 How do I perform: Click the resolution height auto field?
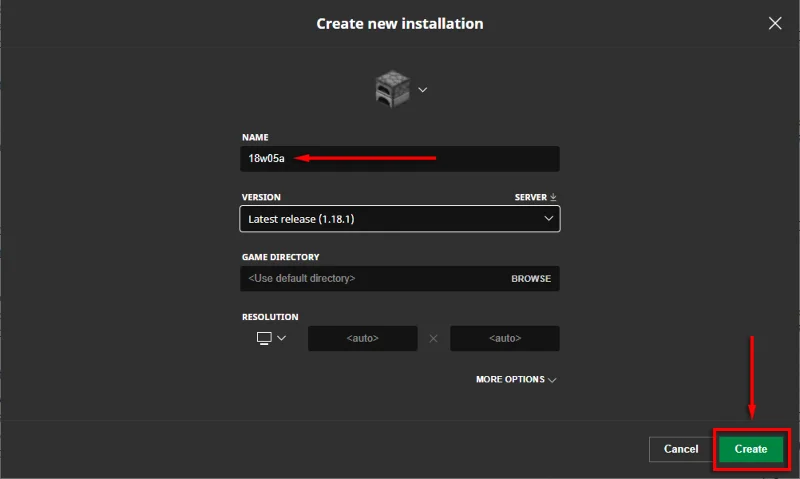505,338
